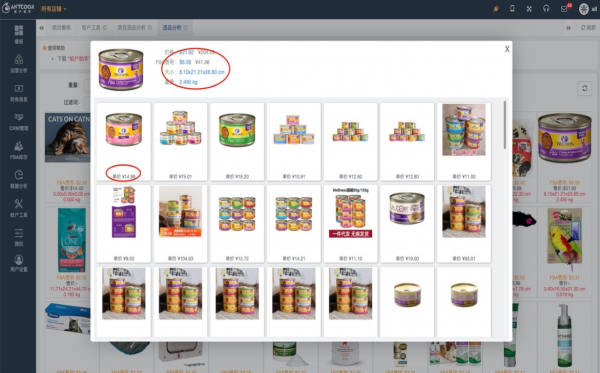Image resolution: width=600 pixels, height=373 pixels.
Task: Open the FBA库存 sidebar item
Action: (x=18, y=151)
